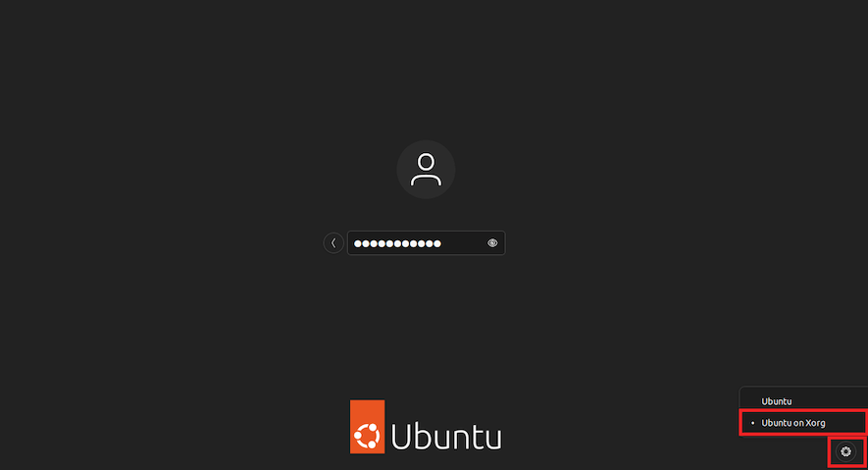The image size is (868, 470).
Task: Click the round grey avatar circle
Action: 426,170
